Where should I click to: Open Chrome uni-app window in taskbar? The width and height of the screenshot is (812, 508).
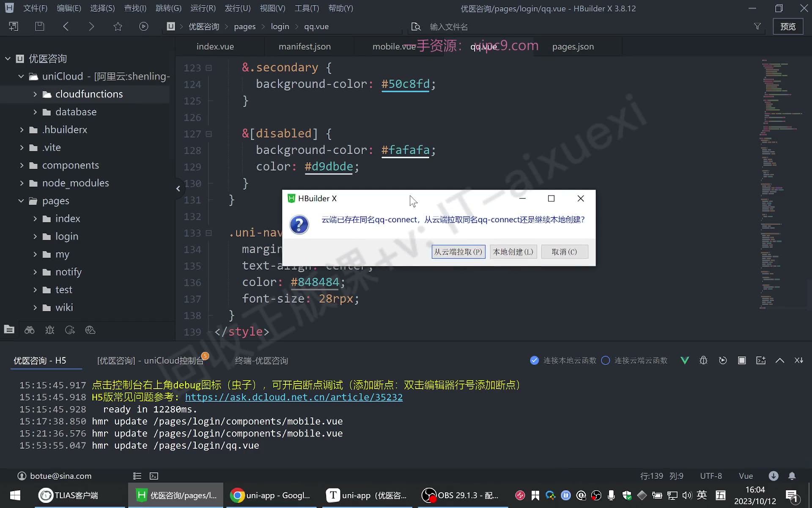(271, 495)
